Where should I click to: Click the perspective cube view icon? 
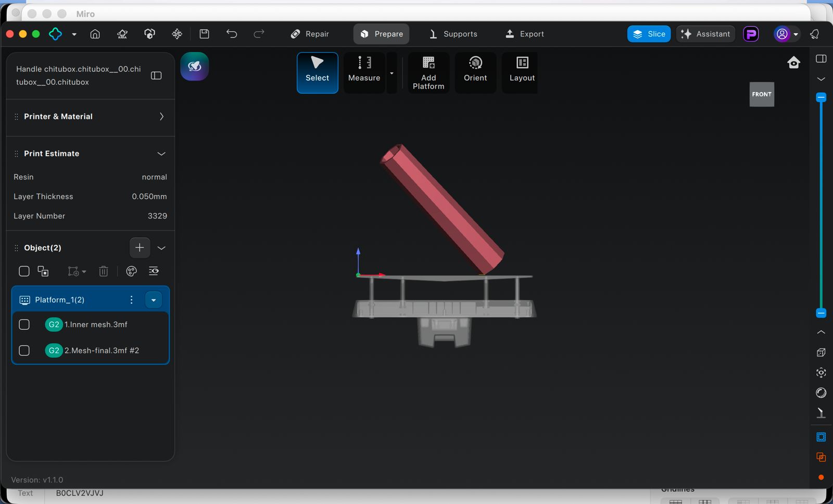[x=821, y=353]
